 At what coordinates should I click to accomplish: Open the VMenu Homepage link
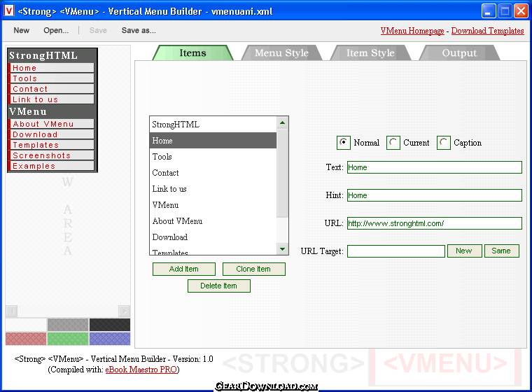[412, 31]
